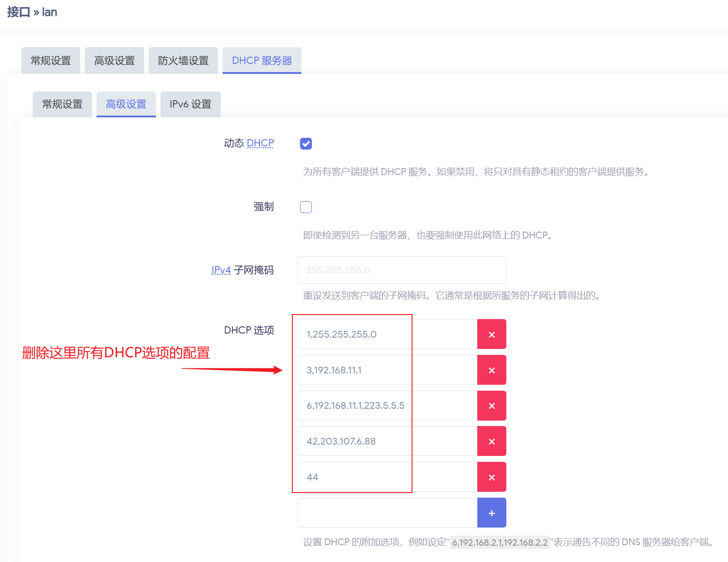This screenshot has height=562, width=728.
Task: Remove DHCP option 42,203.107.6.88
Action: click(x=491, y=441)
